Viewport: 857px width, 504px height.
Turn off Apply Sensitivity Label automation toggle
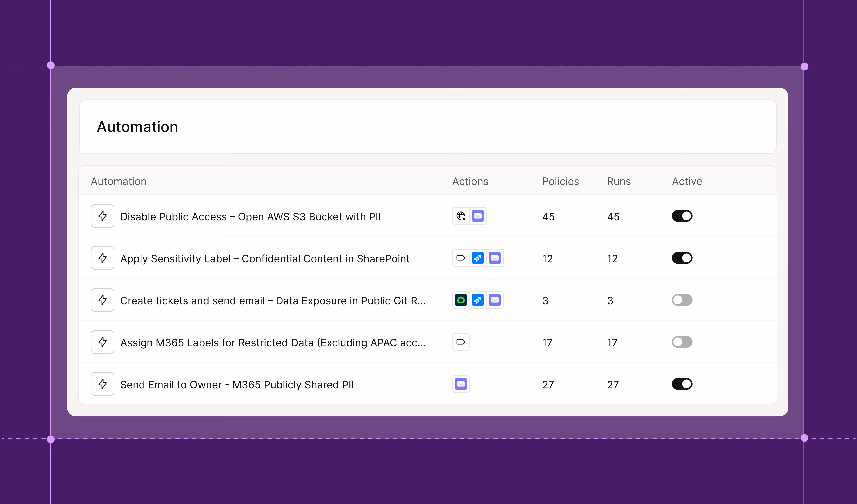(x=682, y=258)
